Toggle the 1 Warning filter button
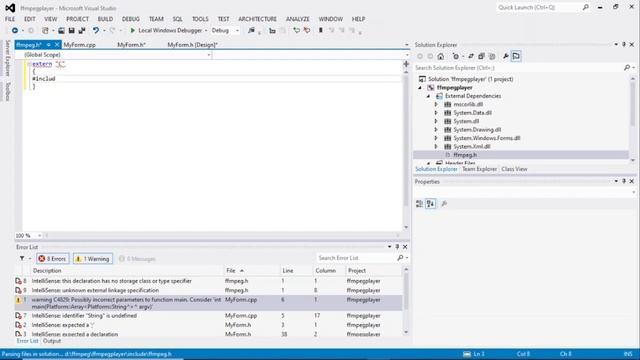The width and height of the screenshot is (640, 360). pos(93,259)
